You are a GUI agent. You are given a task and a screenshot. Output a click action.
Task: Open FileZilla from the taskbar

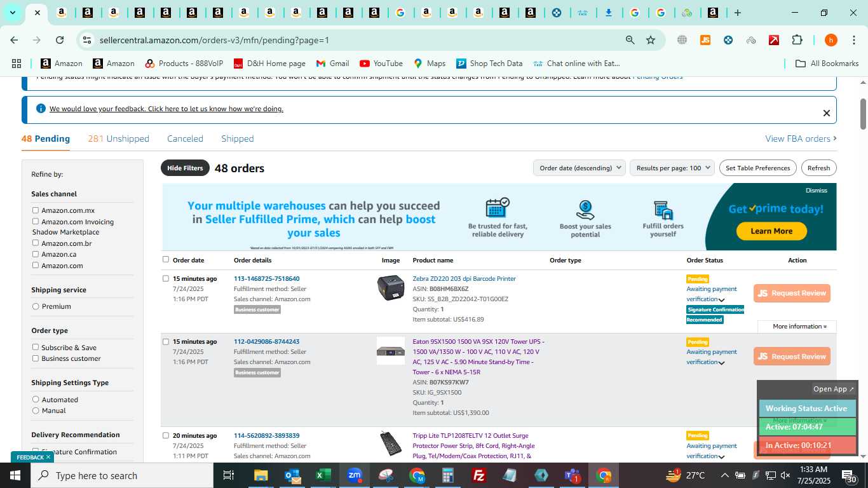coord(479,475)
